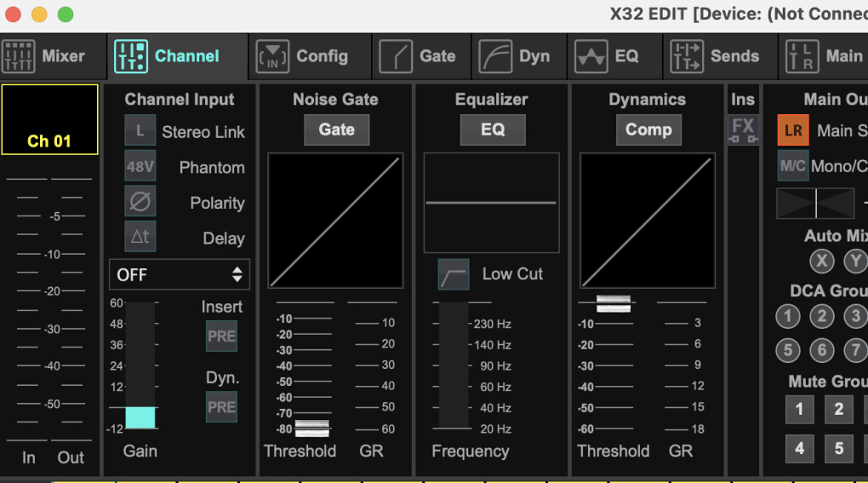
Task: Click the Dynamics curve display
Action: pos(648,221)
